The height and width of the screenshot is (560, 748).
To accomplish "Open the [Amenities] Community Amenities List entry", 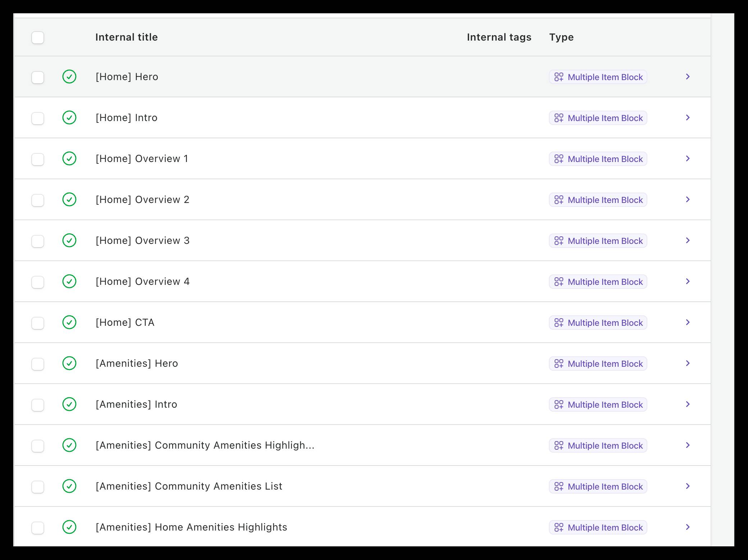I will pos(189,486).
